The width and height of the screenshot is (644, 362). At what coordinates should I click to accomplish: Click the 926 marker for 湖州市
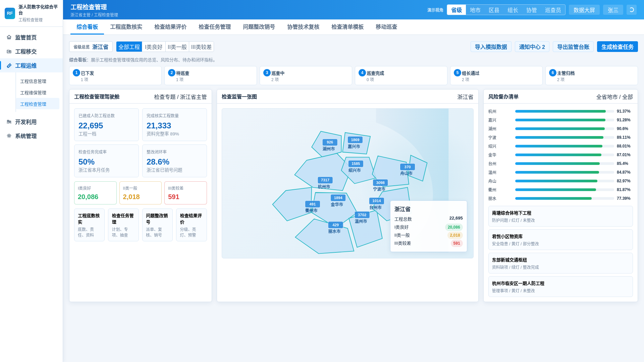coord(330,142)
